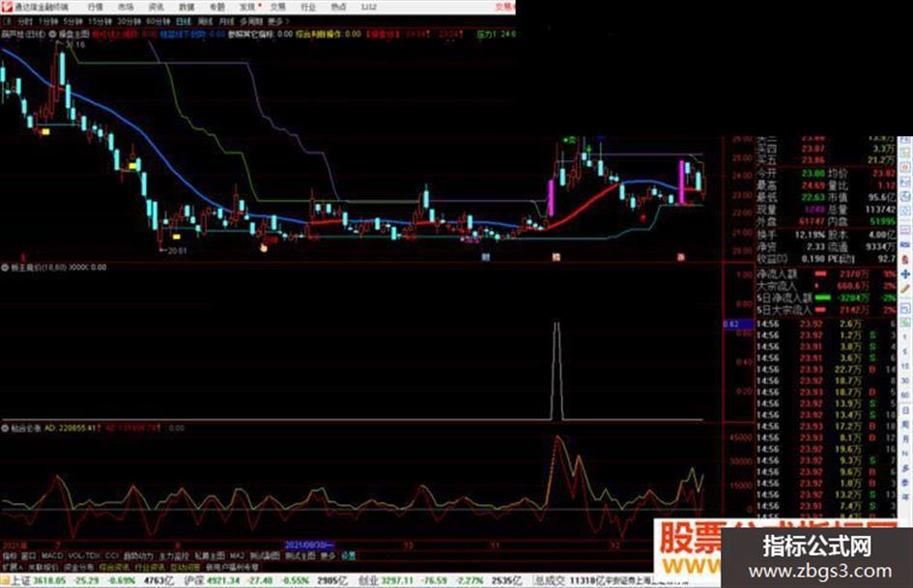The height and width of the screenshot is (588, 913).
Task: Click the RSI shortcut in right sidebar
Action: click(905, 244)
